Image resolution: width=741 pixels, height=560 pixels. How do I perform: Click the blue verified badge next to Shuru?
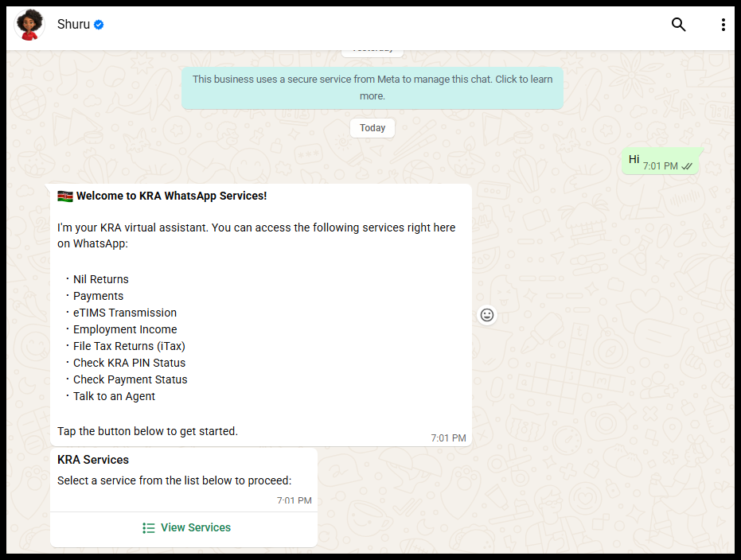click(x=99, y=25)
